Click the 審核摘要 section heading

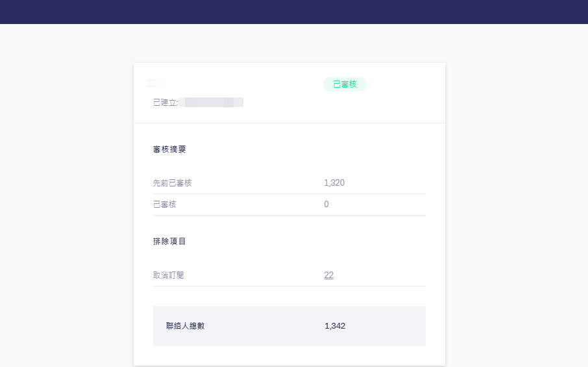(169, 149)
